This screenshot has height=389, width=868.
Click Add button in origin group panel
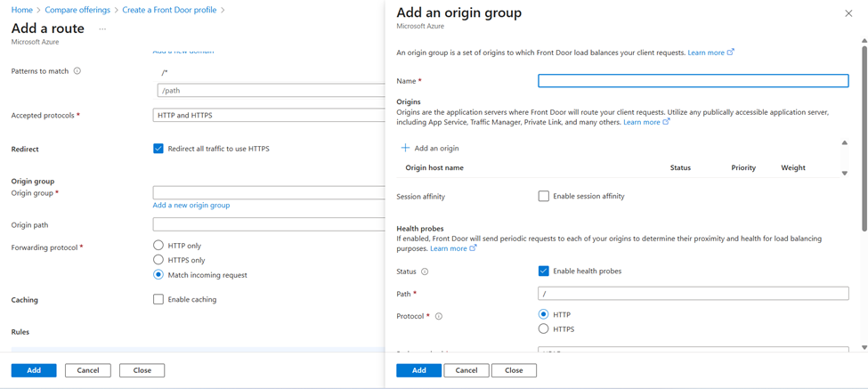(x=419, y=370)
